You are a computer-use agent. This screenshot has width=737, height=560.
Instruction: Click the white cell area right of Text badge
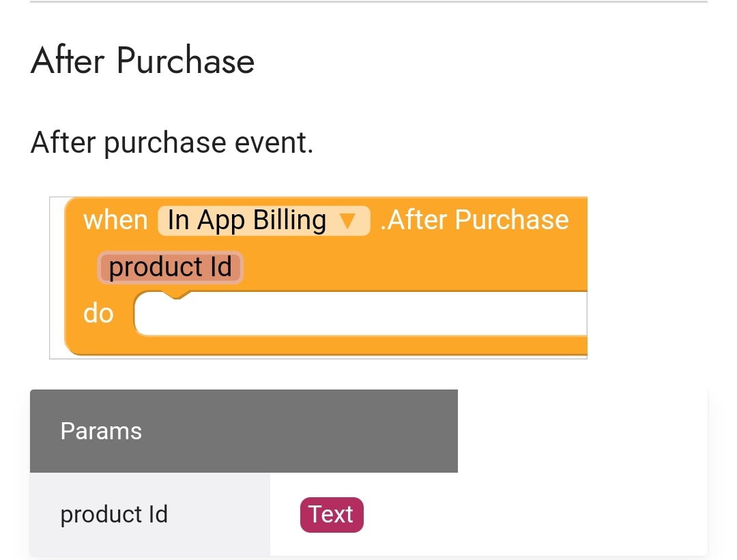tap(536, 514)
